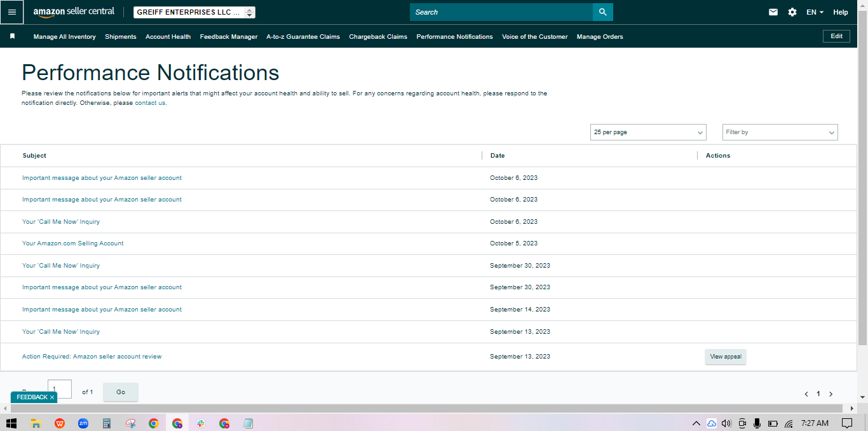
Task: Open the settings gear icon
Action: point(792,12)
